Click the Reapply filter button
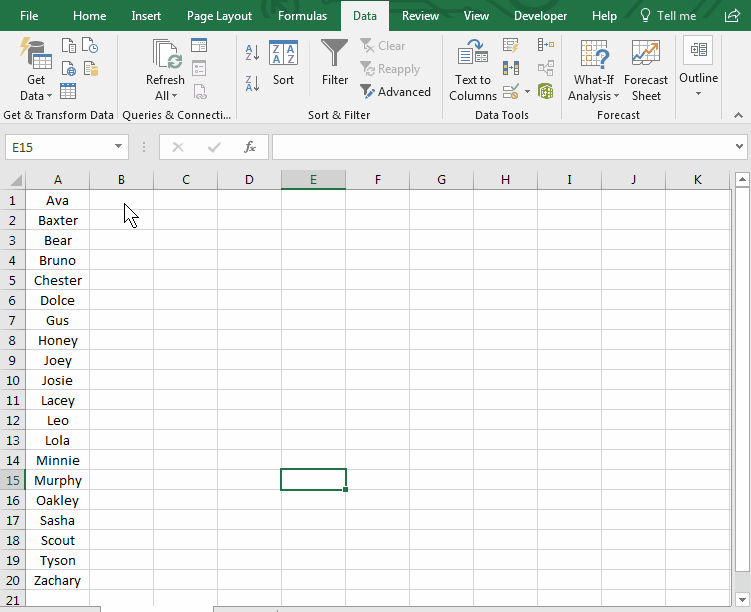 (390, 69)
